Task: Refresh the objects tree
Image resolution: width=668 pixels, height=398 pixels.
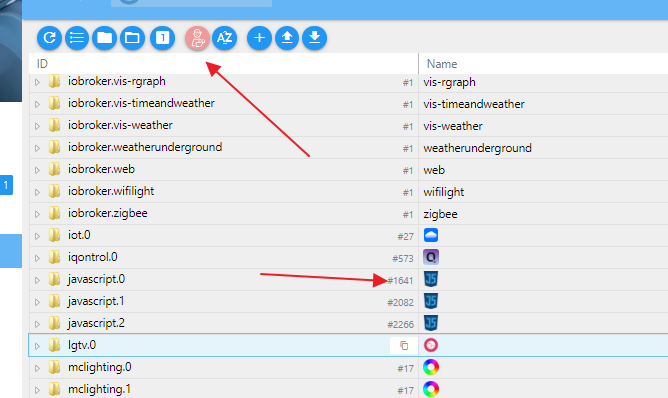Action: [x=49, y=38]
